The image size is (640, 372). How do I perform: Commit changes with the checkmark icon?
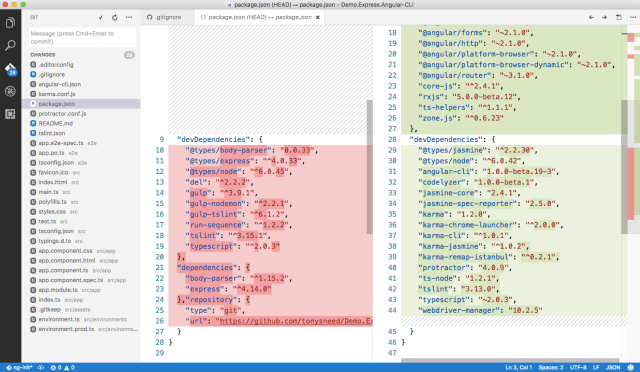click(x=101, y=18)
